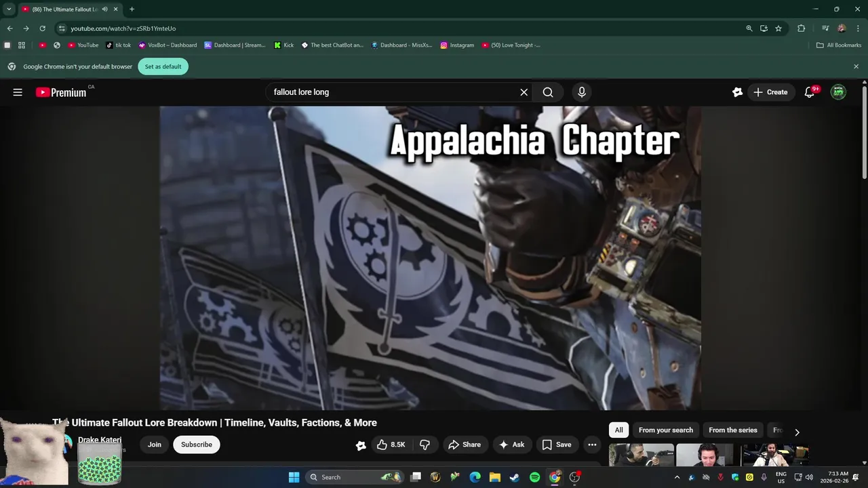
Task: Open first recommended video thumbnail
Action: (642, 455)
